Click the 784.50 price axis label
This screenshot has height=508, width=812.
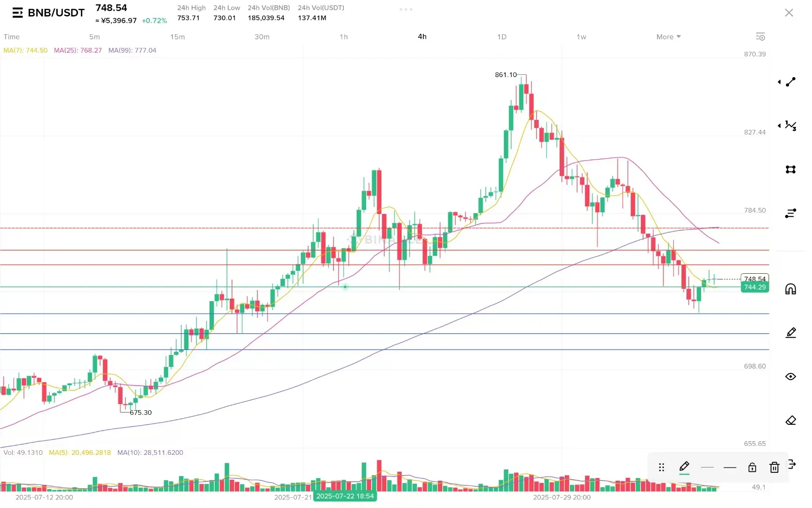click(x=755, y=210)
